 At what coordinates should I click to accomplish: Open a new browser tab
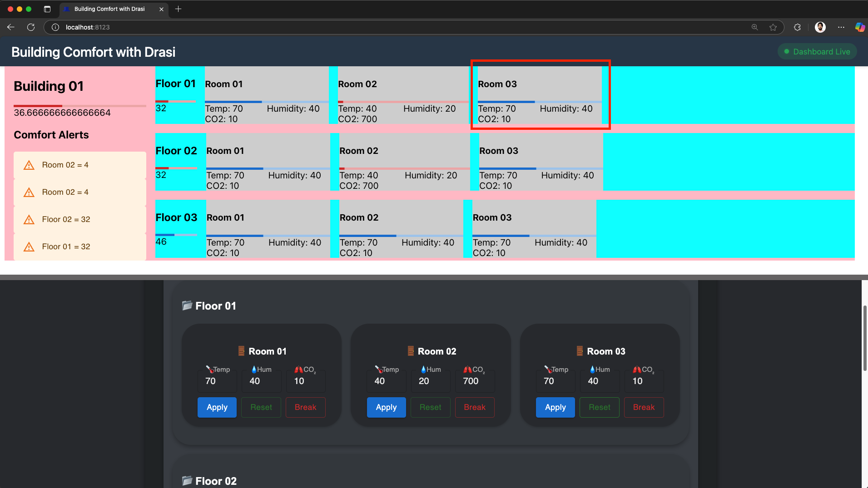pos(178,9)
